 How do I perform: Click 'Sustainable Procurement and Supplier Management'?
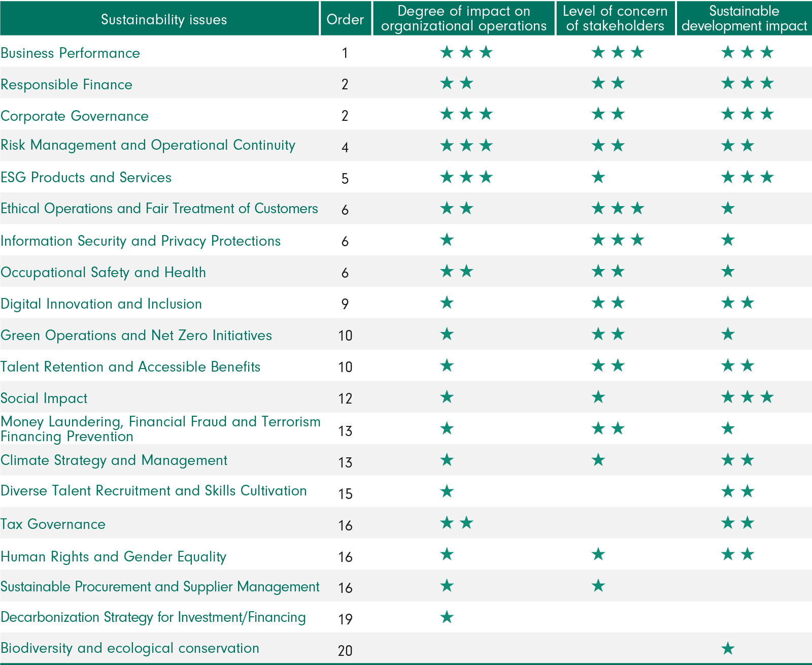[x=160, y=587]
